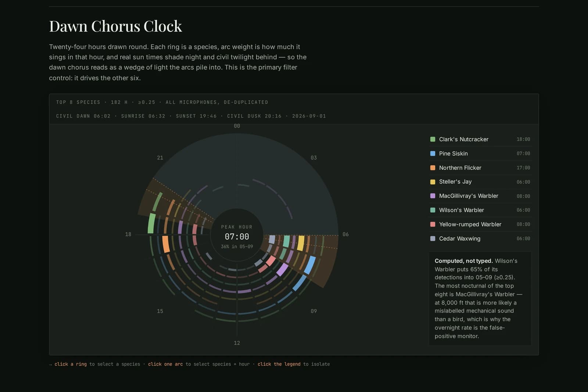Click the 'SUNRISE 06:32' label

(x=143, y=116)
